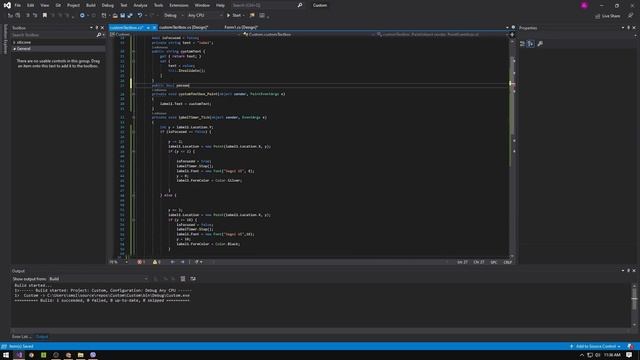The image size is (640, 360).
Task: Click the Save All icon in toolbar
Action: pyautogui.click(x=130, y=16)
